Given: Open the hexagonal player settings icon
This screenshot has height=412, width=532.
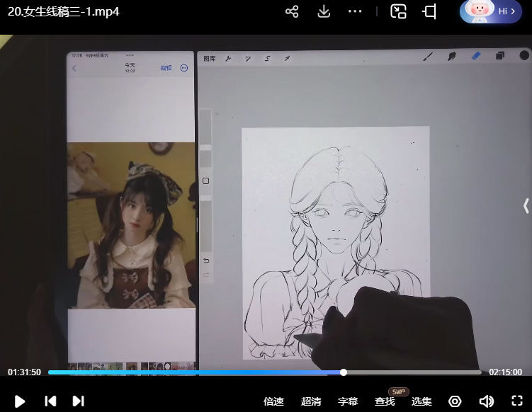Looking at the screenshot, I should (455, 401).
